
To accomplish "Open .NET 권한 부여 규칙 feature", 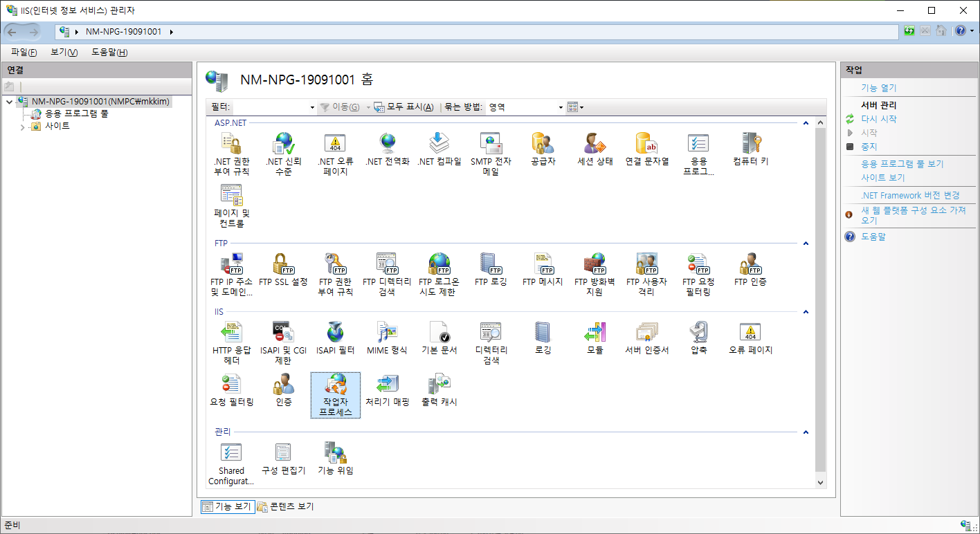I will 231,155.
